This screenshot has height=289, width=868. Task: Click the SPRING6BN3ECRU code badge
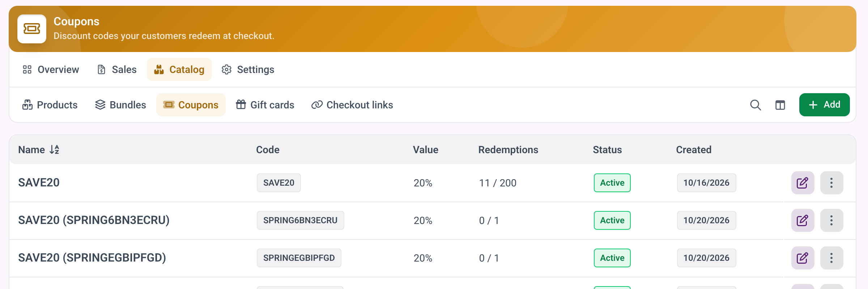click(x=301, y=220)
